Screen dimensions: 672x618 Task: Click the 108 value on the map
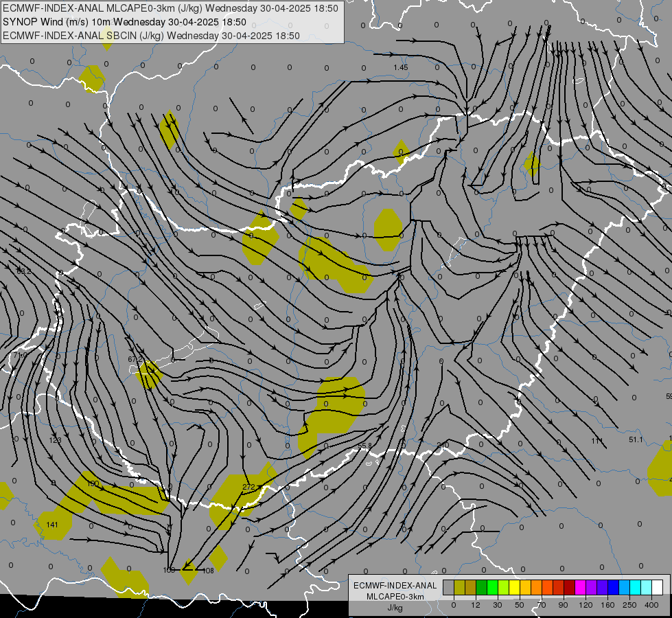pos(208,571)
